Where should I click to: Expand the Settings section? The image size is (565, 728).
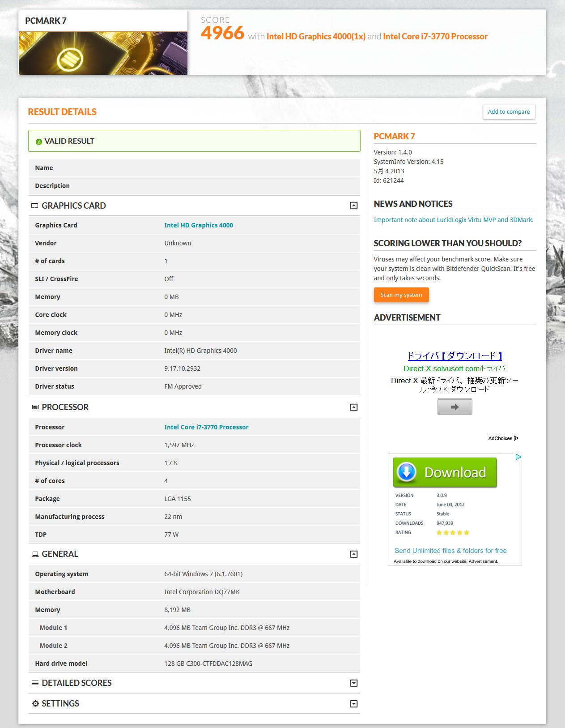click(x=353, y=704)
